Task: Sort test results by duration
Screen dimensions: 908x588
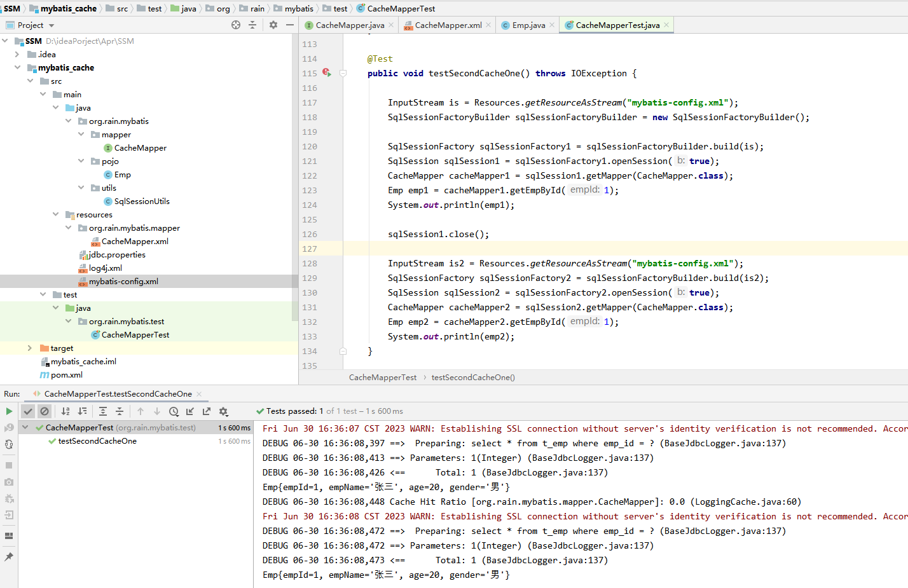Action: click(82, 411)
